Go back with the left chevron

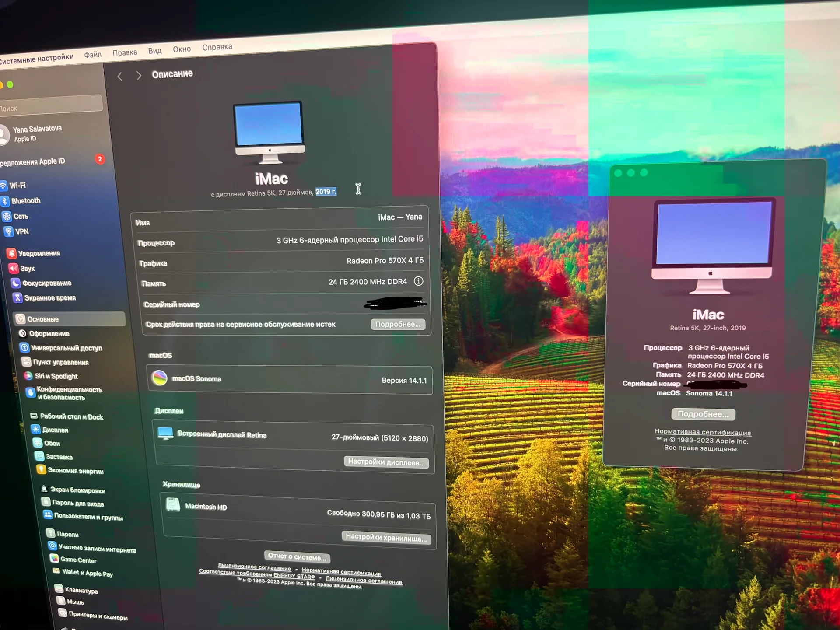pos(119,77)
